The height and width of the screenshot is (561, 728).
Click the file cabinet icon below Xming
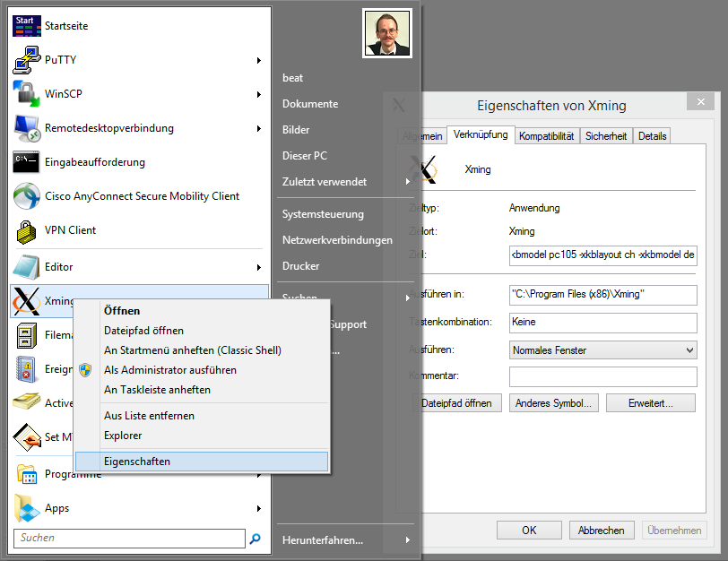[x=27, y=335]
